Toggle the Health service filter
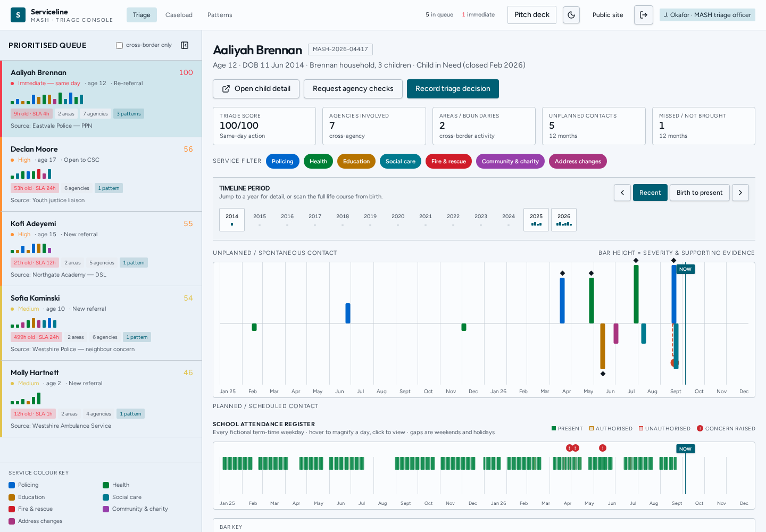Image resolution: width=766 pixels, height=532 pixels. pyautogui.click(x=319, y=161)
